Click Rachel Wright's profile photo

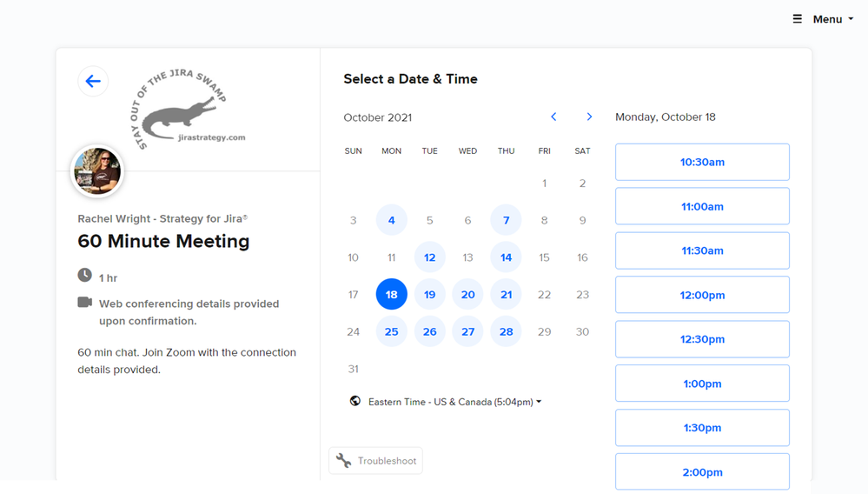(97, 171)
